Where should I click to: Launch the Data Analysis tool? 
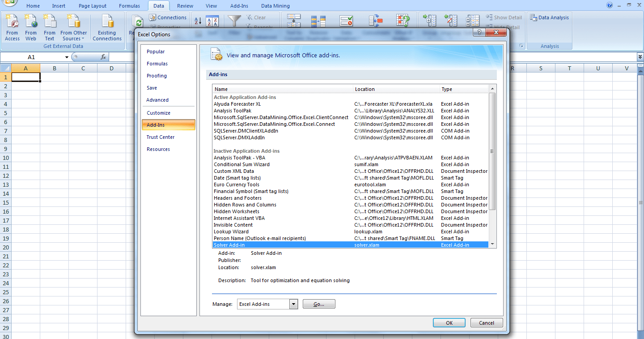tap(549, 17)
